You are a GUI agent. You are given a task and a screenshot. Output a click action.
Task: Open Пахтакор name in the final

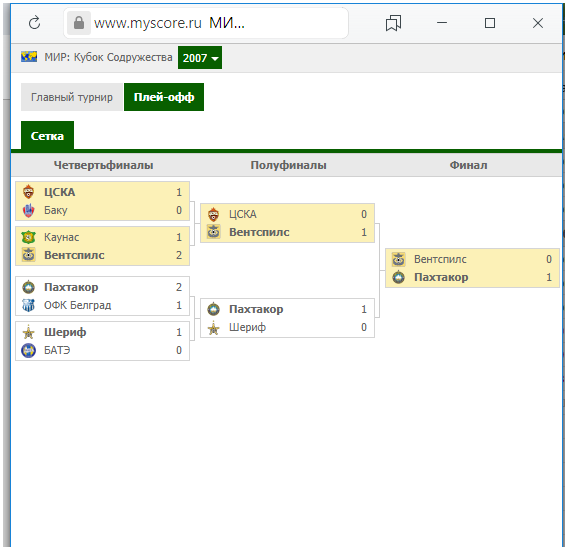[441, 277]
